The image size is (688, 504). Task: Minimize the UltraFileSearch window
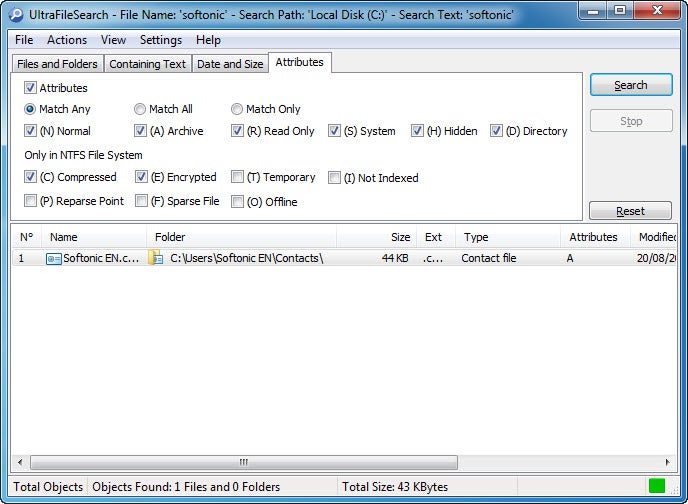pos(593,11)
